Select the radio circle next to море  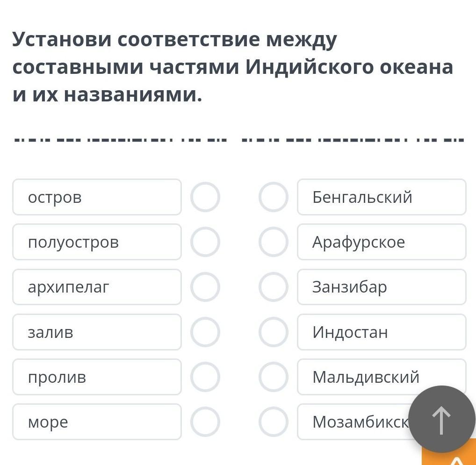click(205, 422)
